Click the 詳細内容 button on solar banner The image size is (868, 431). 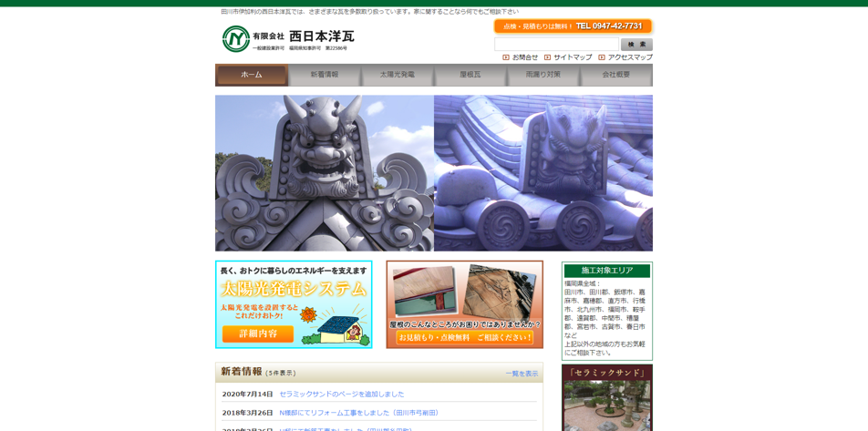pos(257,334)
